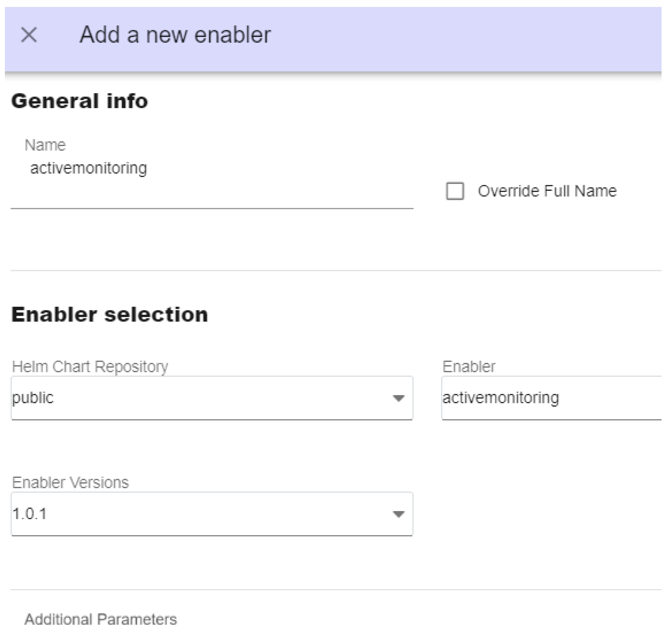Viewport: 672px width, 631px height.
Task: Select the 1.0.1 version value text
Action: click(x=30, y=514)
